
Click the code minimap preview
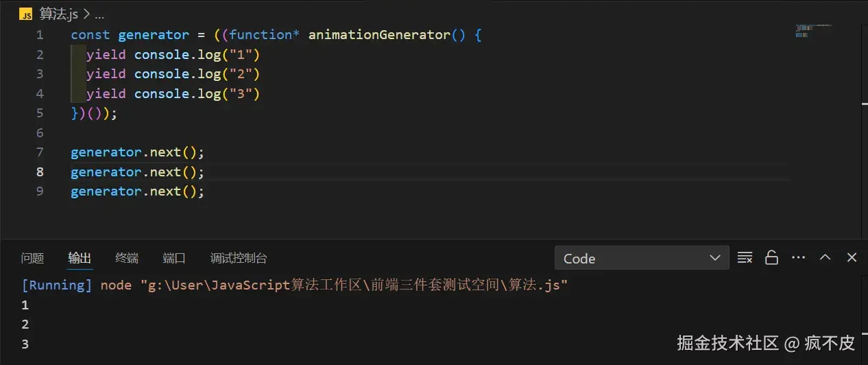813,30
